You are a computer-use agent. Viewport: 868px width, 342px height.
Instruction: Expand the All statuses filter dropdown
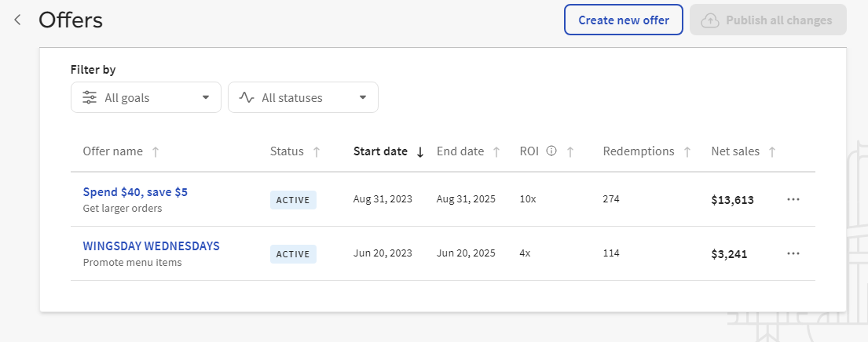click(303, 98)
